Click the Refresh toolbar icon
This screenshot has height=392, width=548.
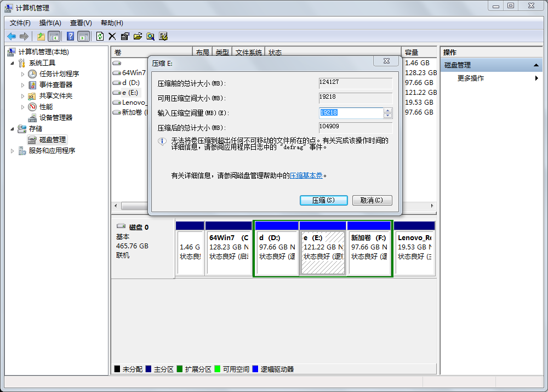(100, 36)
